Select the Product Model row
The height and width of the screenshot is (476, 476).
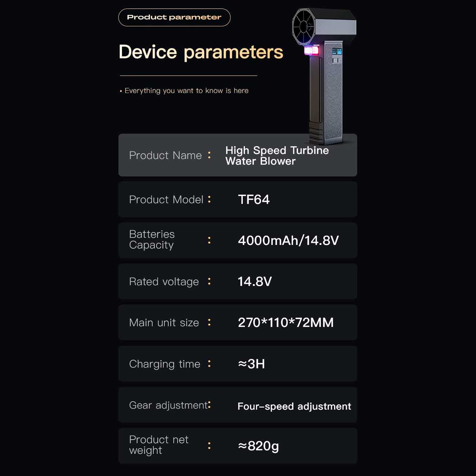238,200
